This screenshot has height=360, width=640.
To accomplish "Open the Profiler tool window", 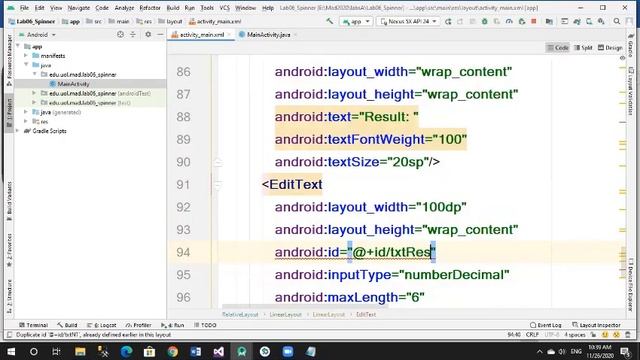I will coord(139,325).
